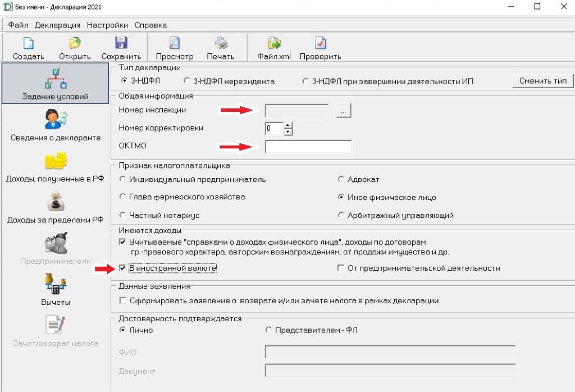Choose Арбитражный управляющий option

(341, 215)
